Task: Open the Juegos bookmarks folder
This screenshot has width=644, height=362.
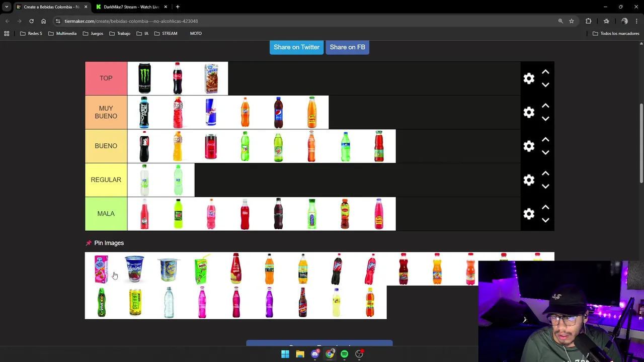Action: (x=93, y=33)
